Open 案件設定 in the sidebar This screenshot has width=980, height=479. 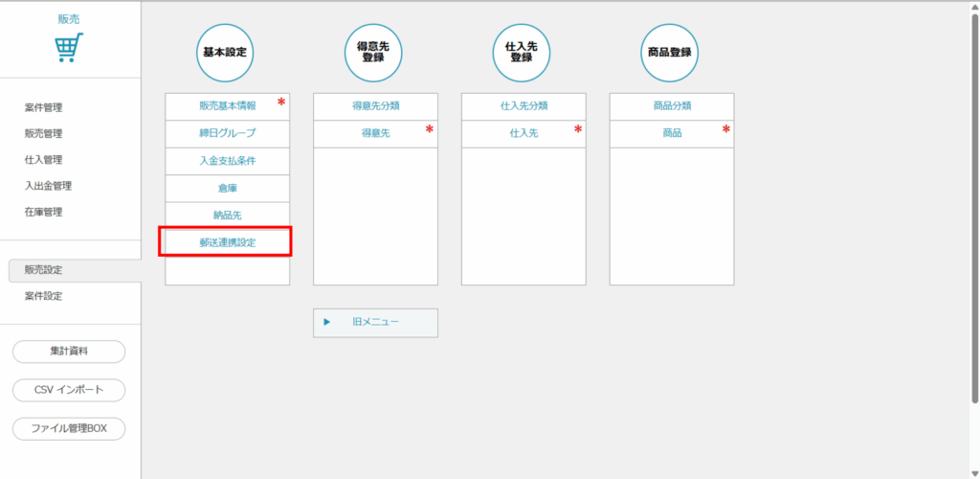pyautogui.click(x=44, y=296)
